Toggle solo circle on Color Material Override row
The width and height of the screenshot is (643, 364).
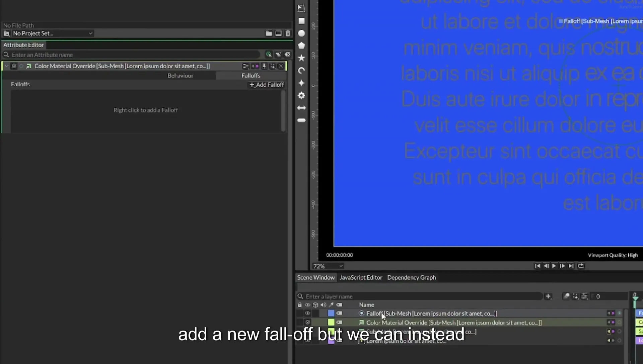[620, 323]
